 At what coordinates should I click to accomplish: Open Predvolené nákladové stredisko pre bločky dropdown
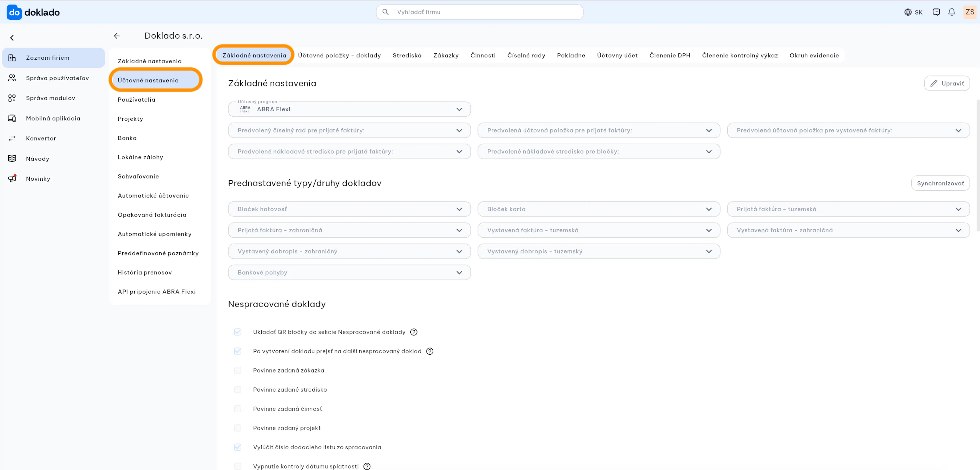coord(599,151)
